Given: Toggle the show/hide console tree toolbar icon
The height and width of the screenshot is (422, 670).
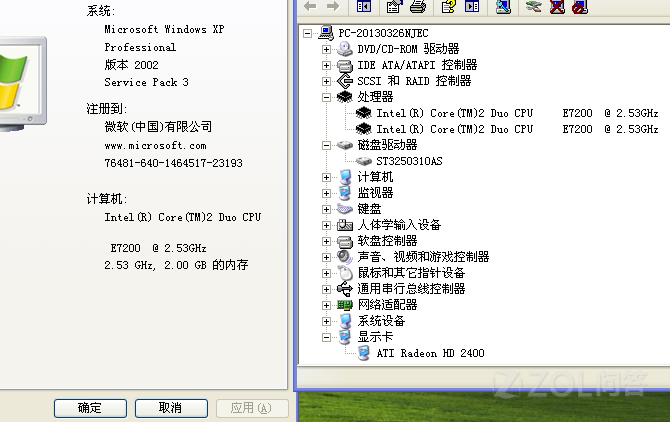Looking at the screenshot, I should tap(364, 6).
